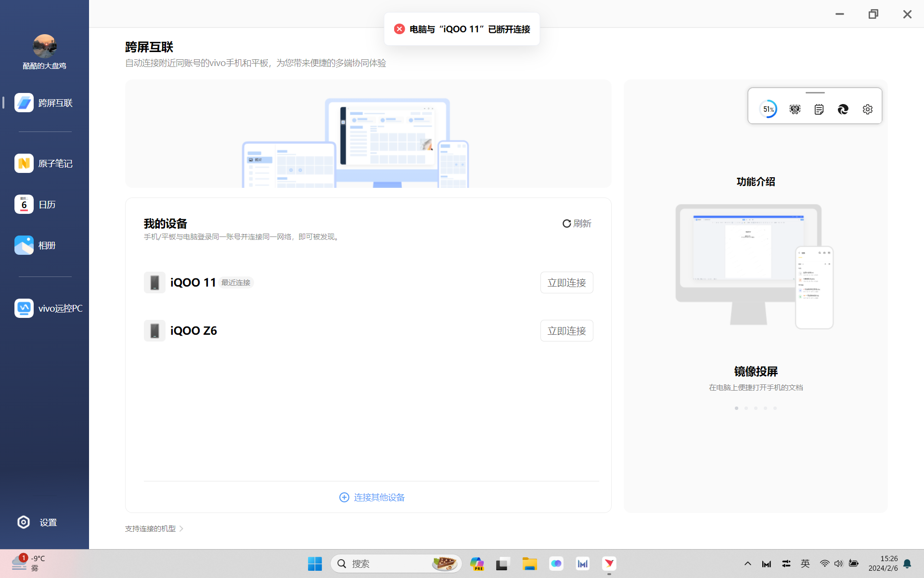The height and width of the screenshot is (578, 924).
Task: Open the clock showing 15:26
Action: pos(883,563)
